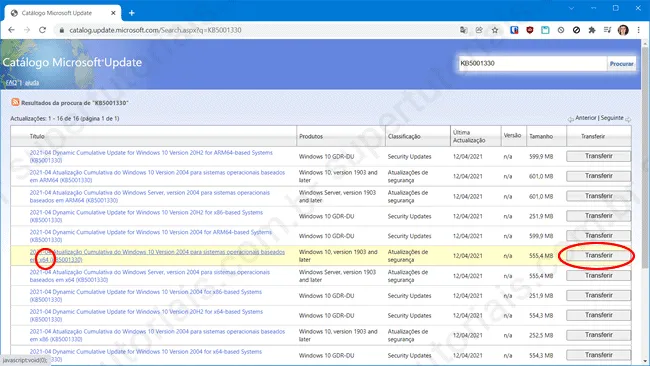Click the translate page icon in address bar

click(463, 30)
